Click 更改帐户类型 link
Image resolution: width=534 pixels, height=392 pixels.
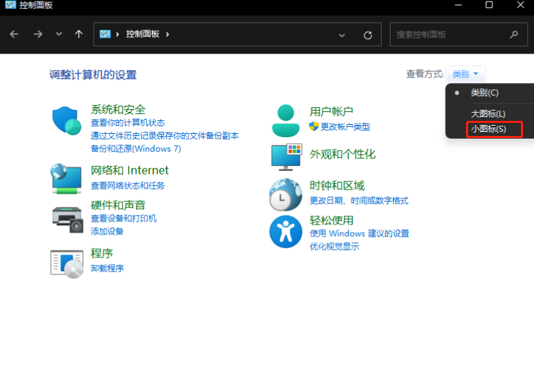point(345,126)
